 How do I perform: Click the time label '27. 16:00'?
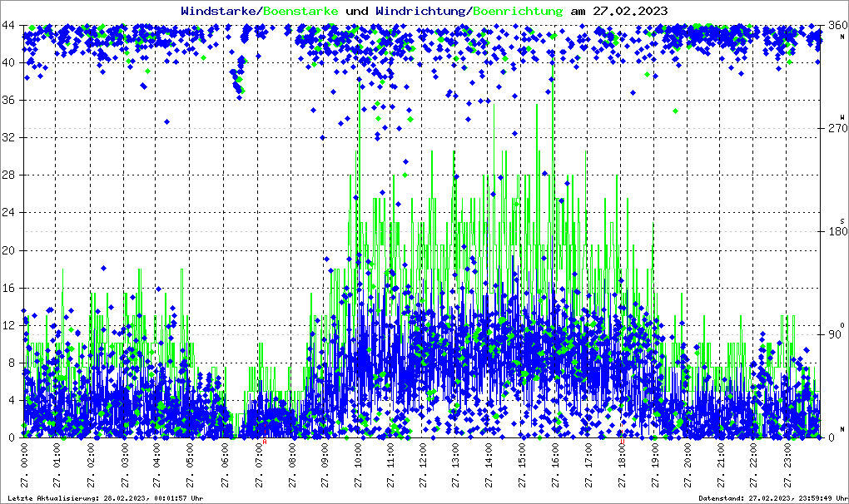click(555, 466)
